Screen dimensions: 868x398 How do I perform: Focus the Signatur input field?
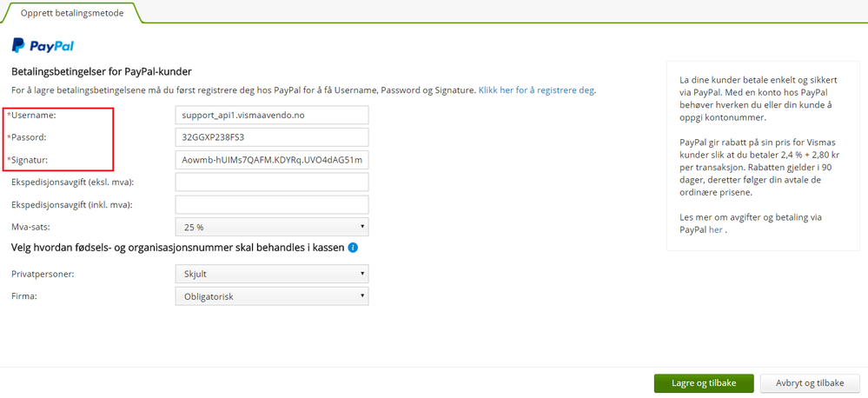(271, 160)
